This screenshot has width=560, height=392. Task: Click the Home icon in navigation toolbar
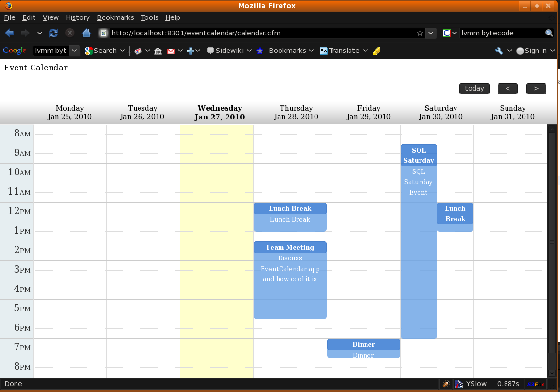pos(87,33)
